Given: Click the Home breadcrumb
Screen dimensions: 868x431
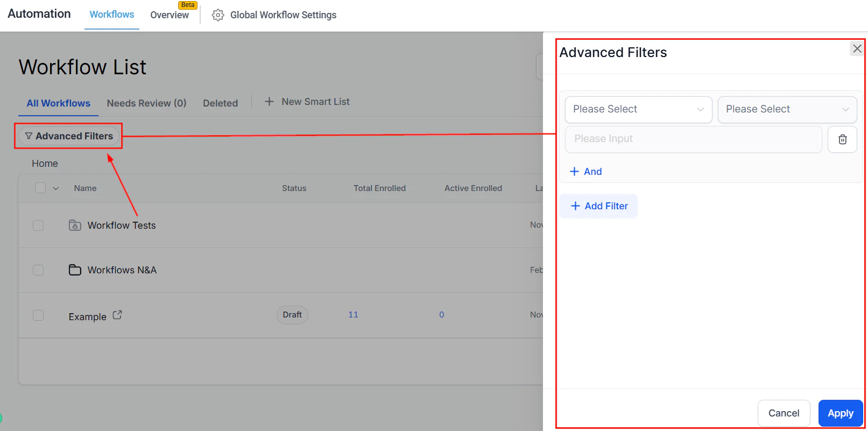Looking at the screenshot, I should [45, 164].
